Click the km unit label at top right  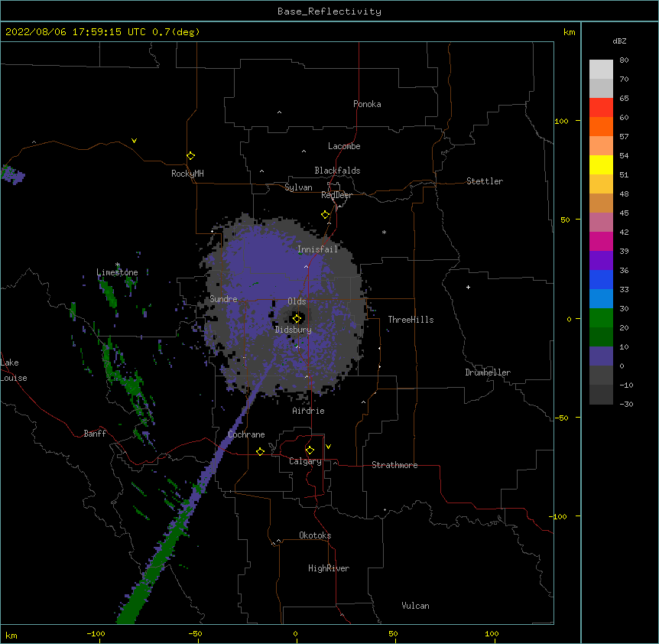569,32
